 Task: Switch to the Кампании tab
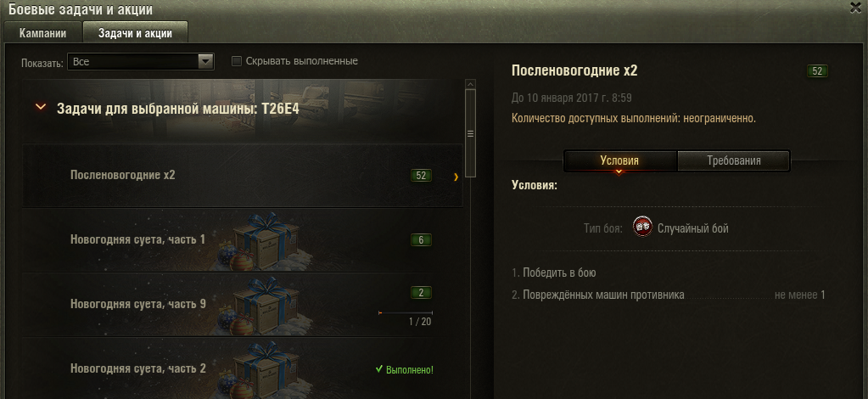click(x=42, y=33)
